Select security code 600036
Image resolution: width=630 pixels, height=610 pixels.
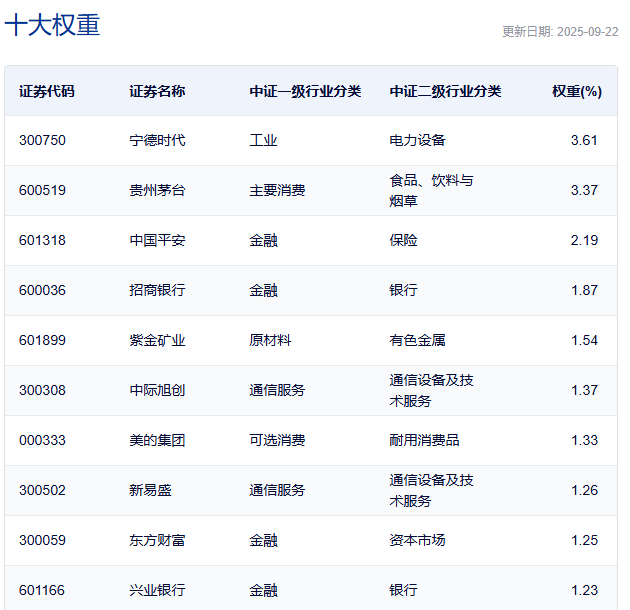coord(42,290)
